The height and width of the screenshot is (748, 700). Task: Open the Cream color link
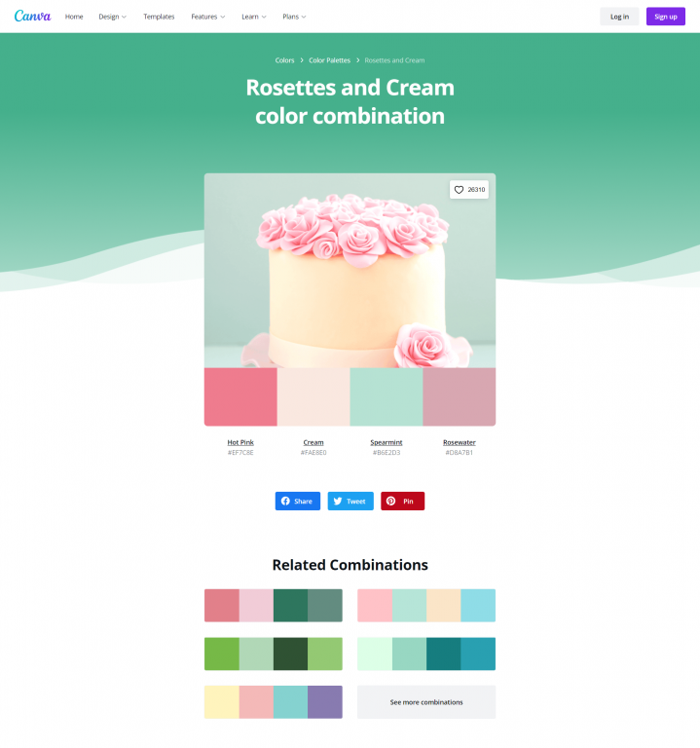(x=313, y=442)
